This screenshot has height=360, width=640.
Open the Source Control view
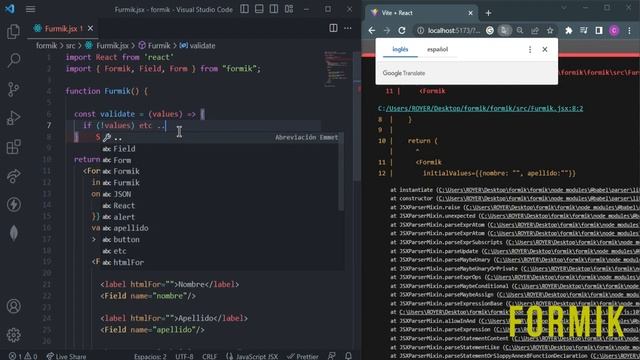tap(13, 89)
